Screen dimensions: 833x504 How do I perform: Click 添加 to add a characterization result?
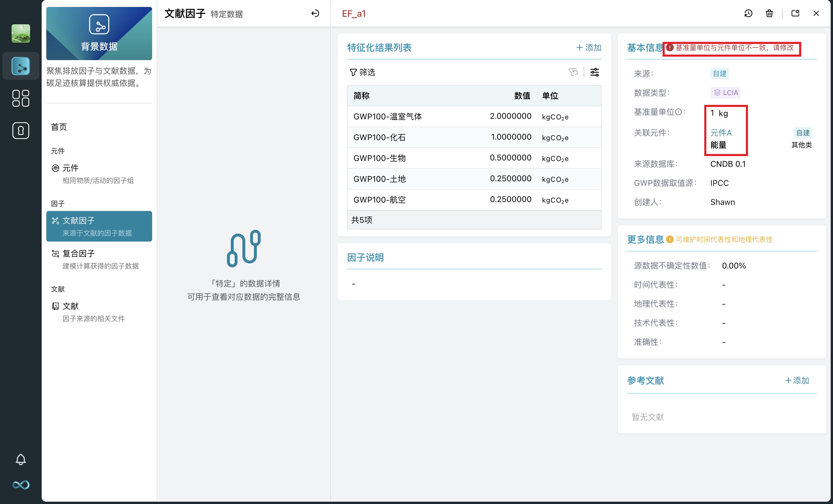click(x=589, y=47)
